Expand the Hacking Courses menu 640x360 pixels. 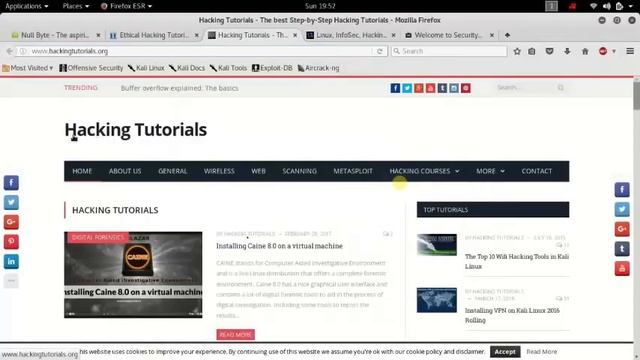(424, 171)
